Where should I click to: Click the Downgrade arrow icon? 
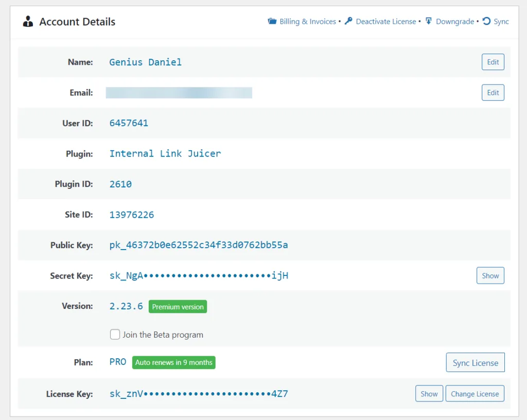(x=429, y=21)
